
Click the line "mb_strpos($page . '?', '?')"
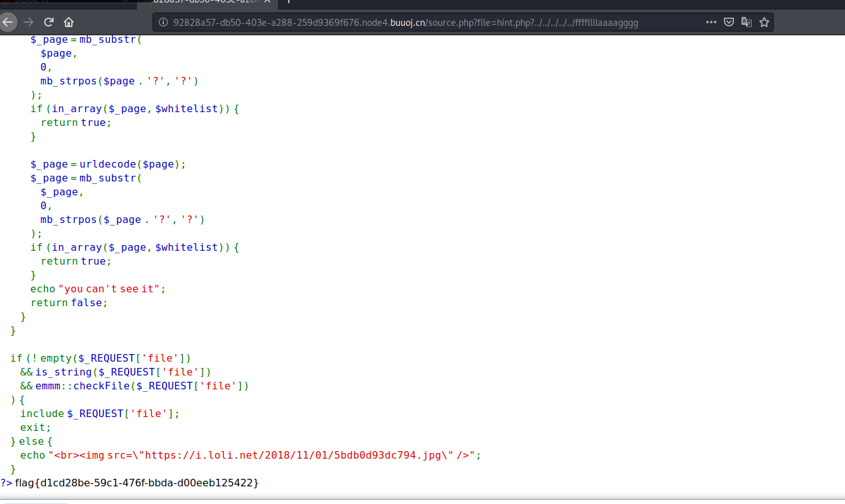pos(120,81)
